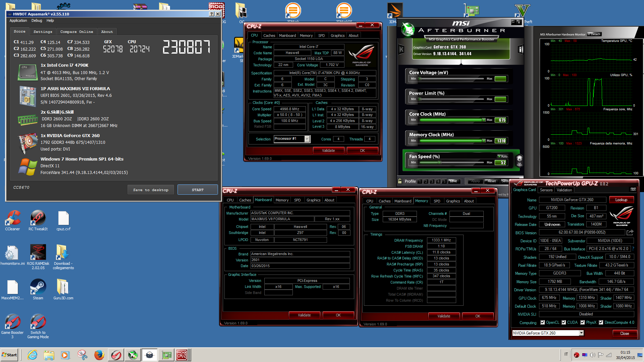Click Validate in top CPU-Z processor window
This screenshot has height=362, width=644.
(328, 150)
